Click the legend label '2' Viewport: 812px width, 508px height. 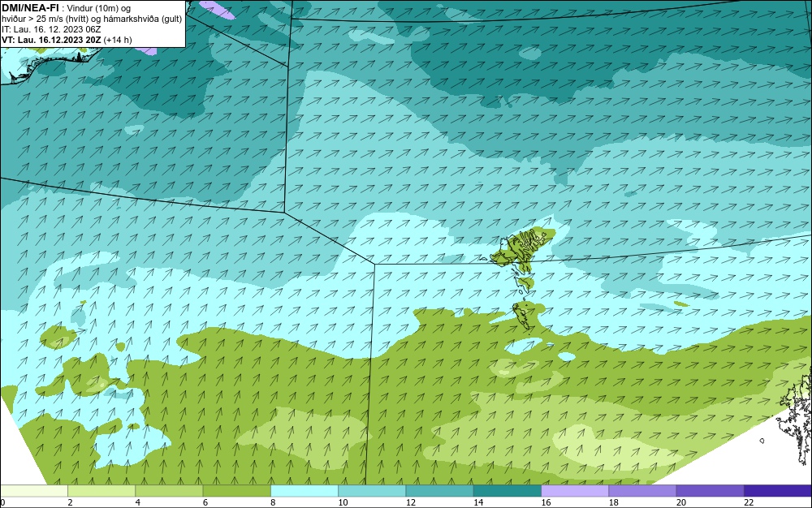click(70, 502)
